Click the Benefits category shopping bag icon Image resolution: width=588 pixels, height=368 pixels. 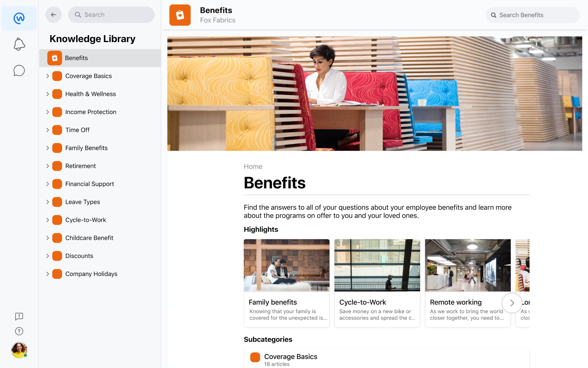coord(54,58)
